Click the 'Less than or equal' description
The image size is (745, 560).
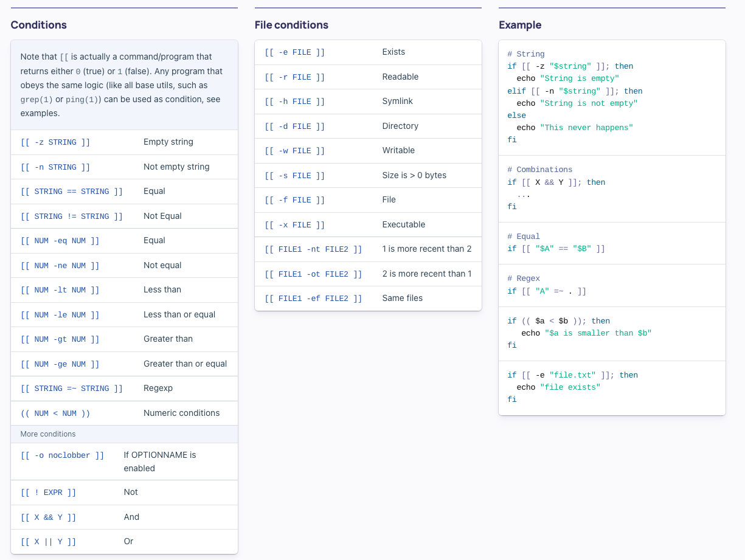click(x=179, y=314)
